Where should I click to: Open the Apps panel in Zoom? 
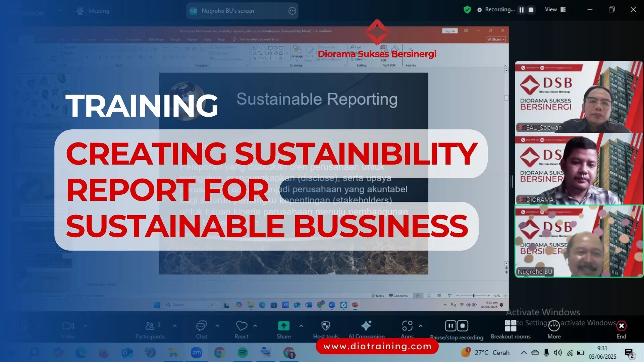(407, 330)
